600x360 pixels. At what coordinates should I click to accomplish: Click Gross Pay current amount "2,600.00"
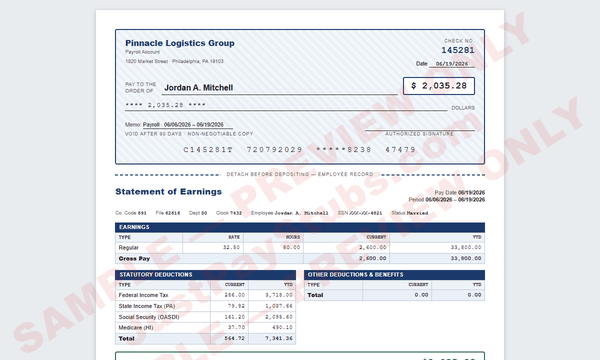[x=372, y=259]
